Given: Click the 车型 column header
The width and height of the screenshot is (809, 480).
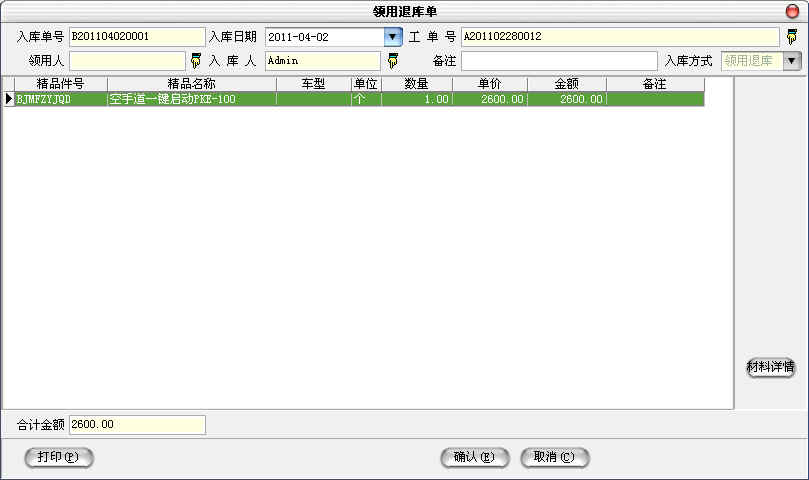Looking at the screenshot, I should 313,84.
